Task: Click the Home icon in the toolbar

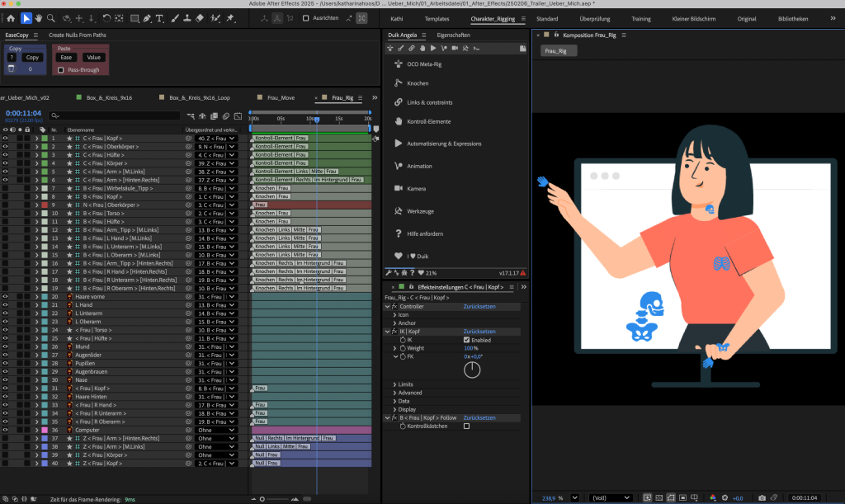Action: pyautogui.click(x=11, y=17)
